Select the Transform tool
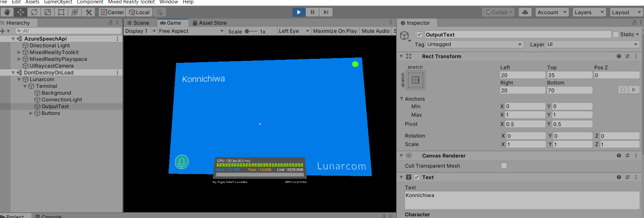Image resolution: width=644 pixels, height=218 pixels. [x=75, y=12]
